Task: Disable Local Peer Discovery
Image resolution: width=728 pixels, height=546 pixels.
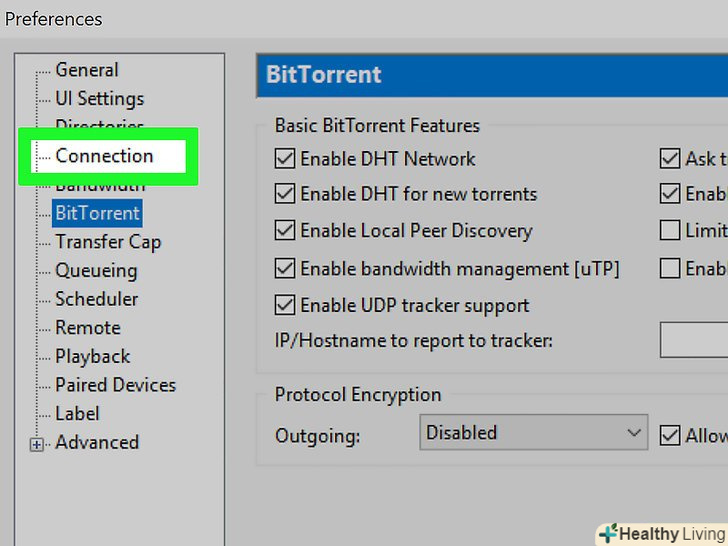Action: 285,231
